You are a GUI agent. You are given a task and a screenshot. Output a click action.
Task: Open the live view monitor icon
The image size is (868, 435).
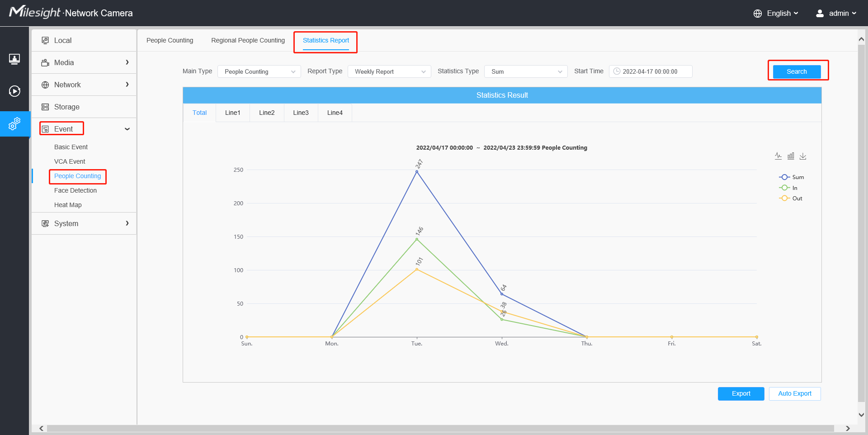click(14, 59)
